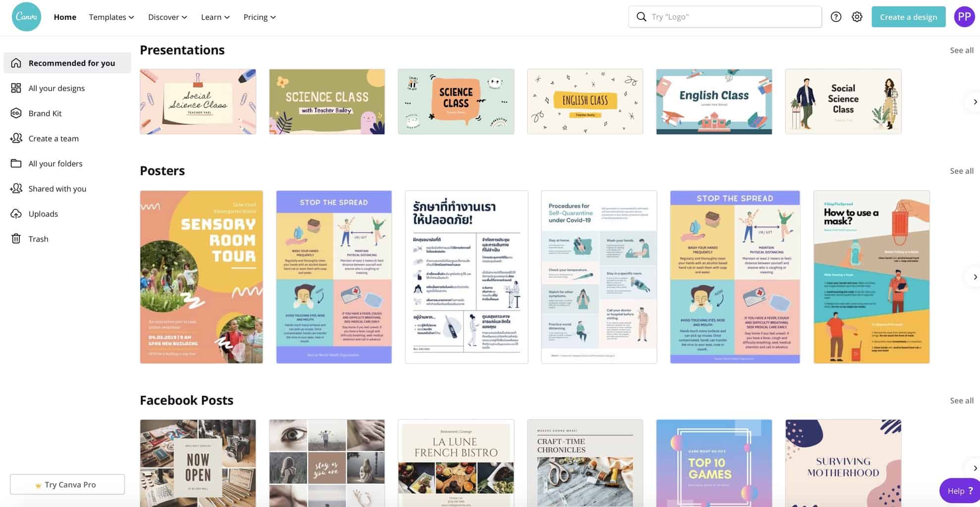The image size is (980, 507).
Task: Select All your designs in sidebar
Action: (56, 88)
